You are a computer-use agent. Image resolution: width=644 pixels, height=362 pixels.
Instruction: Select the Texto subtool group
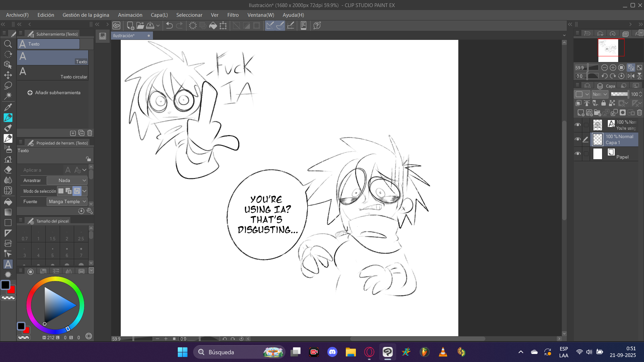pyautogui.click(x=49, y=44)
